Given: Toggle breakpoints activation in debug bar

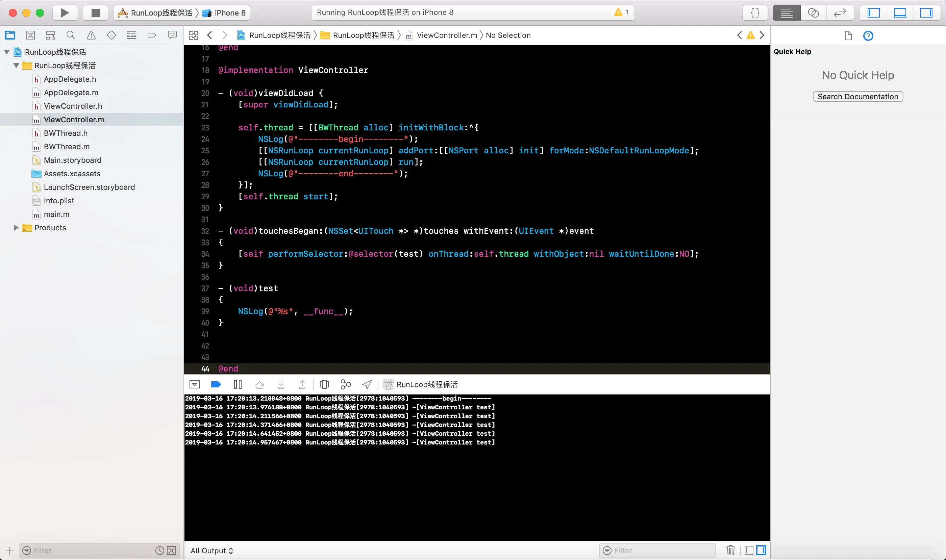Looking at the screenshot, I should point(216,384).
